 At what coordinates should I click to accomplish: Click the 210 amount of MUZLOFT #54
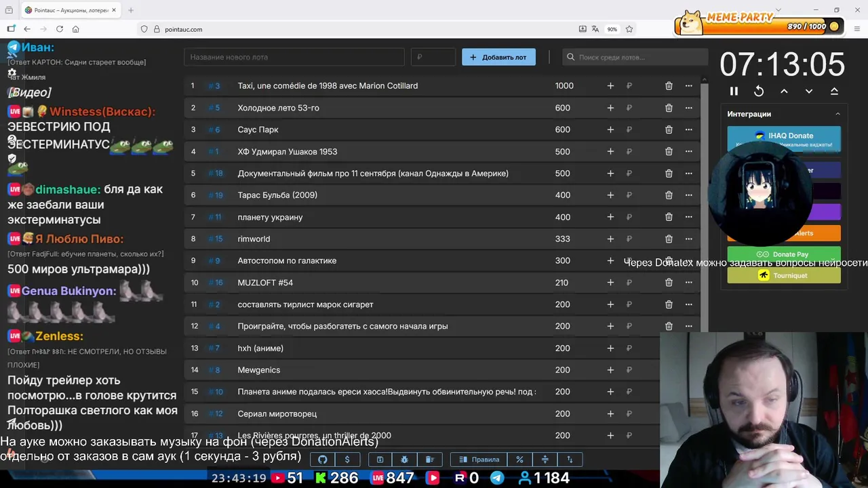561,283
